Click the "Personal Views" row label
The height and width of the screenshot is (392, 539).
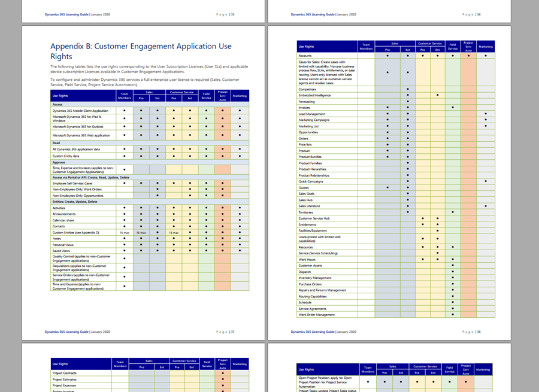[x=63, y=245]
